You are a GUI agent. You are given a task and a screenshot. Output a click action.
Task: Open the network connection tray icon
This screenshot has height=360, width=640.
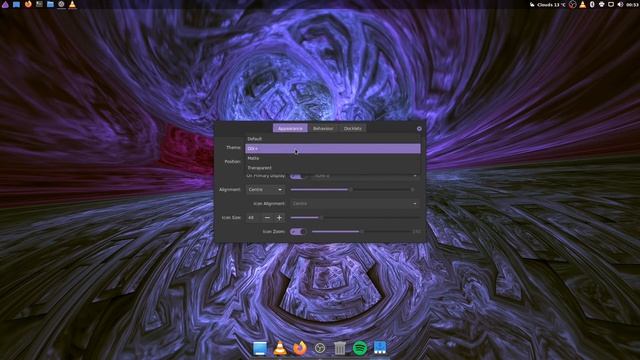point(611,4)
